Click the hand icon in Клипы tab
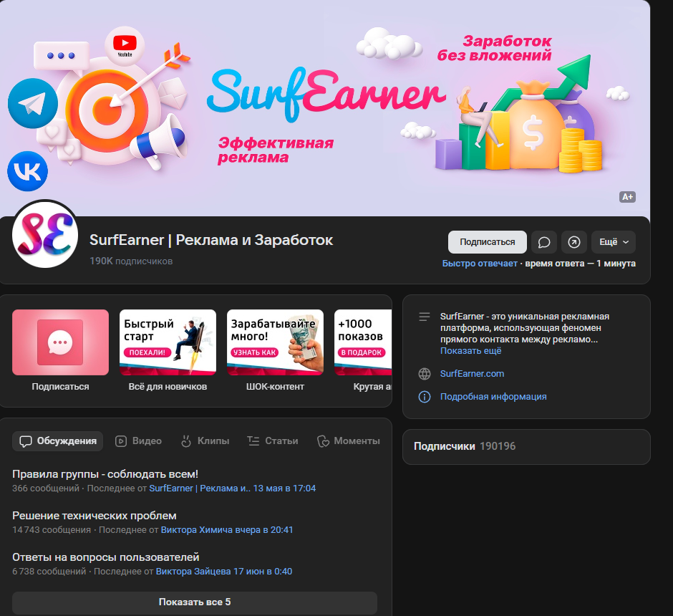Viewport: 673px width, 616px height. (186, 441)
